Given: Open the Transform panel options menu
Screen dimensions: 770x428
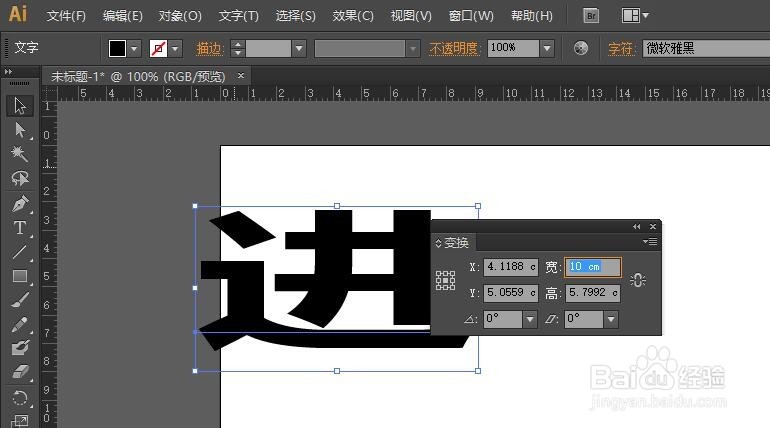Looking at the screenshot, I should tap(650, 241).
